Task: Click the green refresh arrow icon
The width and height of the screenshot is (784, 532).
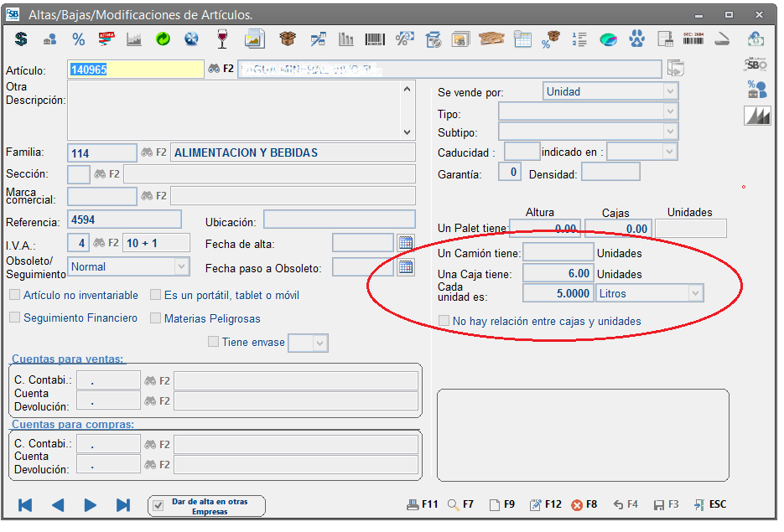Action: (x=164, y=39)
